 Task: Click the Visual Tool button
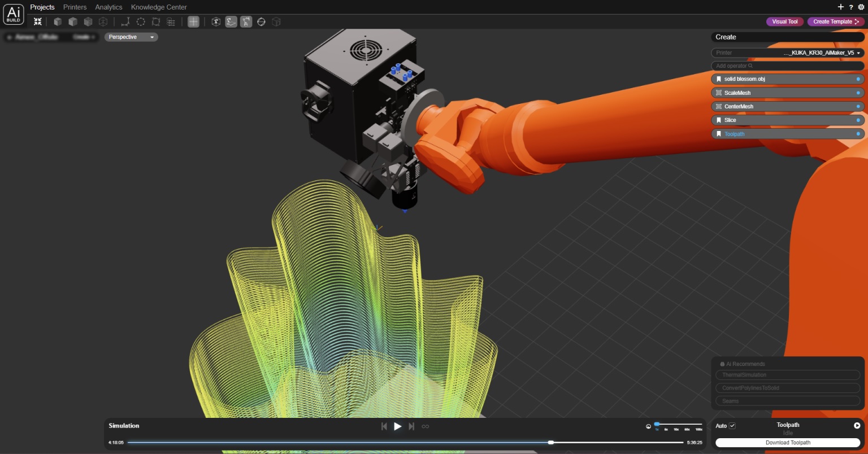point(785,21)
